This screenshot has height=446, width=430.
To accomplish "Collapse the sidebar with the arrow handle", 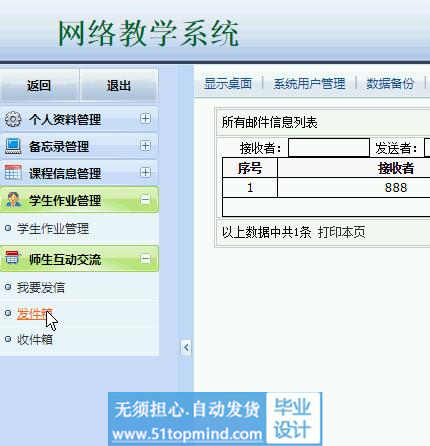I will point(186,347).
